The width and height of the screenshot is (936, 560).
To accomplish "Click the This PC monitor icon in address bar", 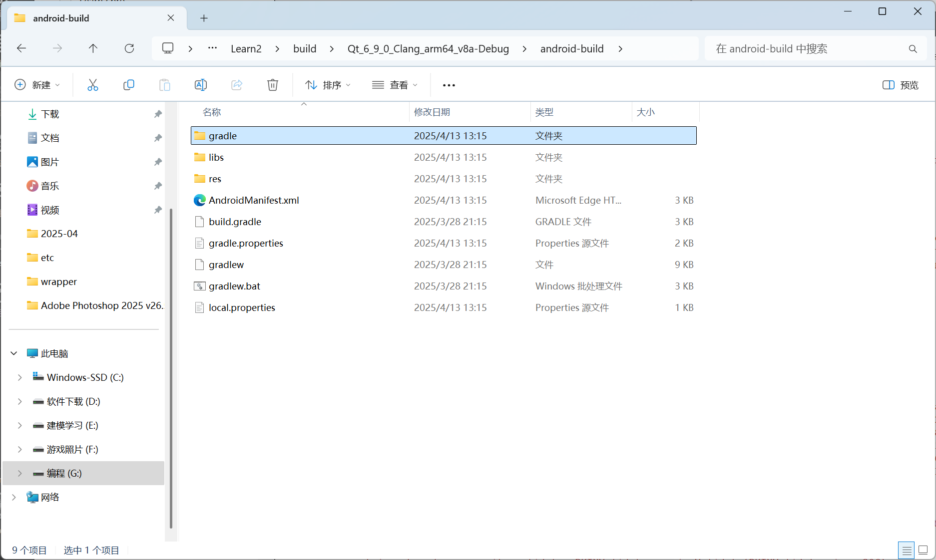I will 168,48.
